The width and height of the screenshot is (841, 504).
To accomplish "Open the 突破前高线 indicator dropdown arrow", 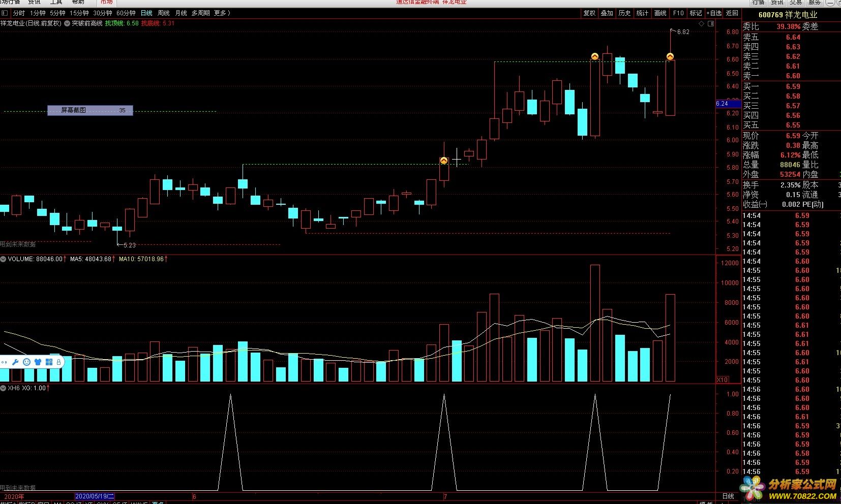I will (67, 23).
